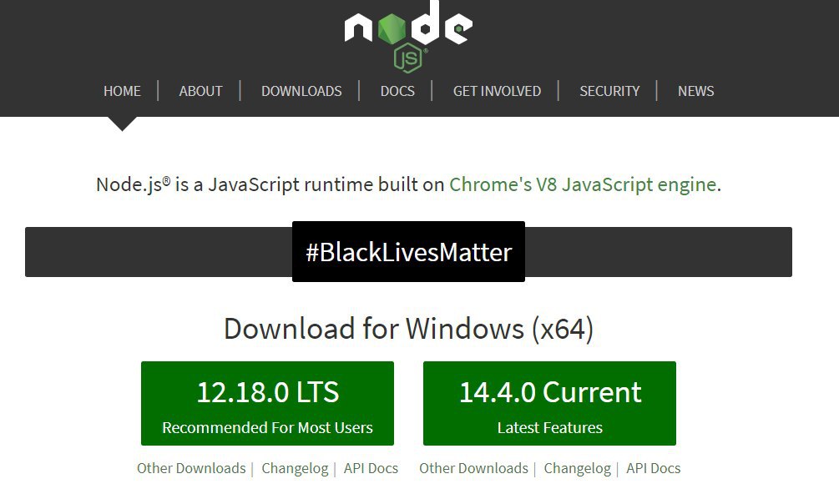Open the DOCS page

[x=397, y=91]
